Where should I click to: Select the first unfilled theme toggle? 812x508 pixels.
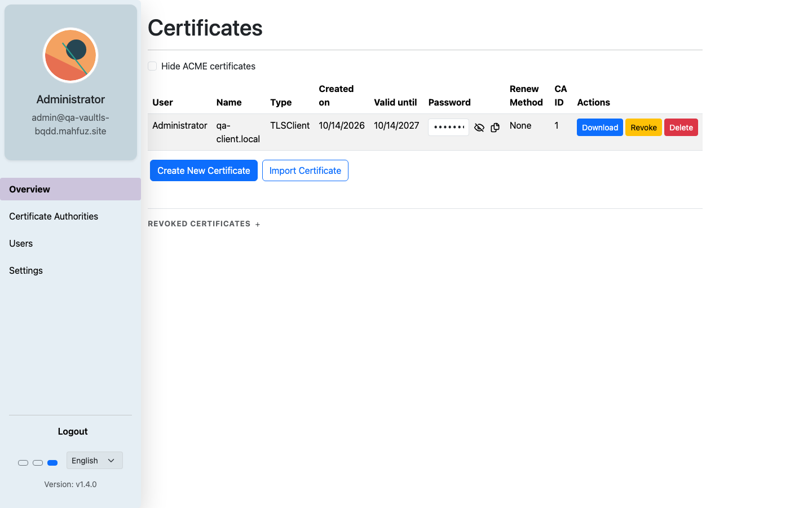pyautogui.click(x=23, y=463)
